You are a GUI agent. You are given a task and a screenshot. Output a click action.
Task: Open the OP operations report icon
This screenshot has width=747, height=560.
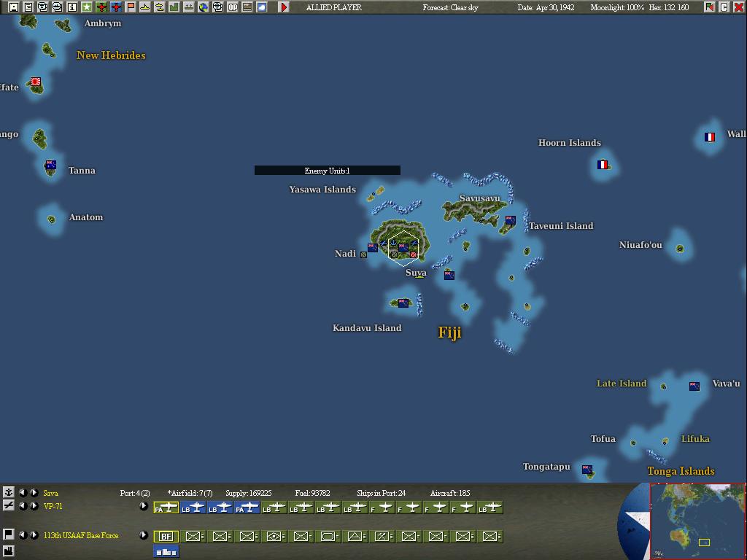point(233,7)
